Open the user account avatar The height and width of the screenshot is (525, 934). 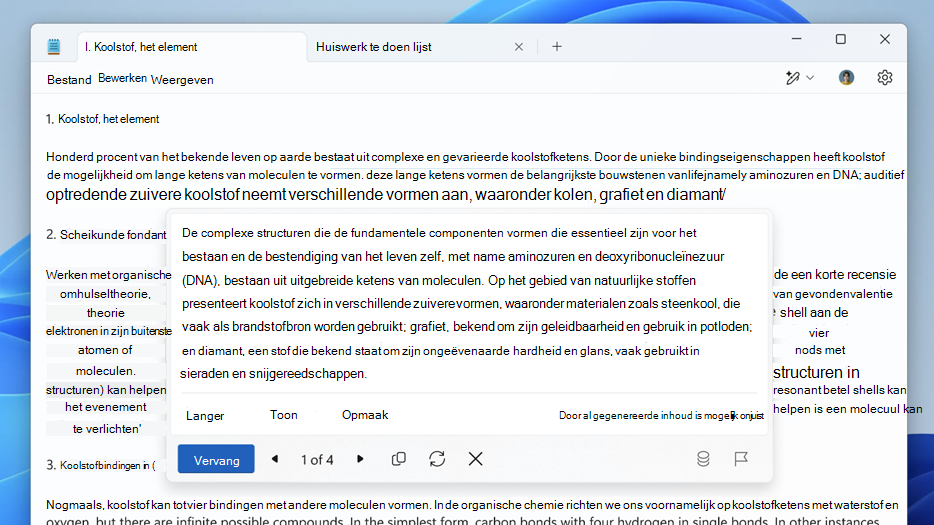846,77
